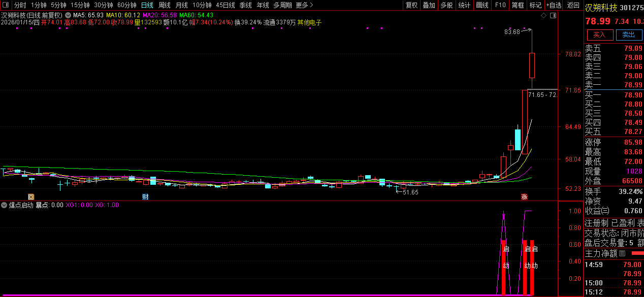The width and height of the screenshot is (644, 297).
Task: Click the 标记 mark button
Action: coord(535,5)
